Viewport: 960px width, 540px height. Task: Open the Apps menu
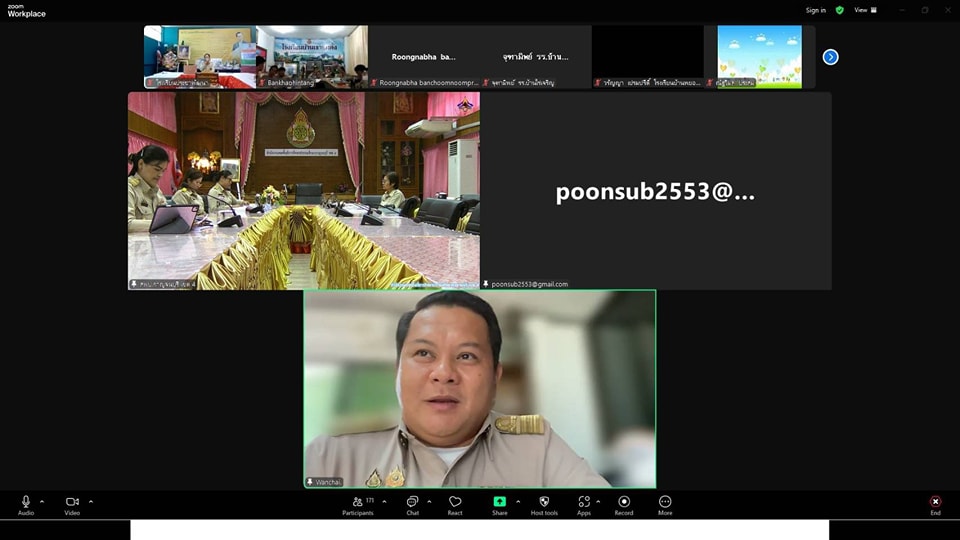point(584,505)
